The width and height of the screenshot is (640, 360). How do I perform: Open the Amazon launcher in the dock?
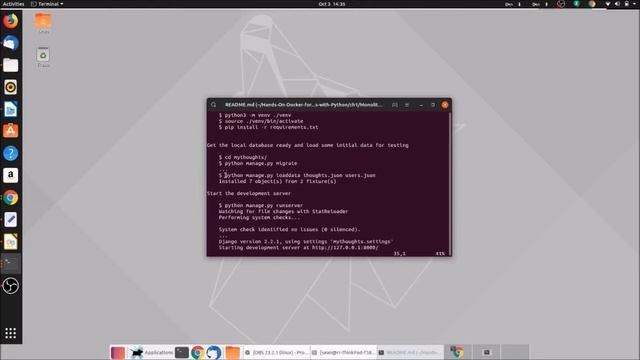[11, 176]
